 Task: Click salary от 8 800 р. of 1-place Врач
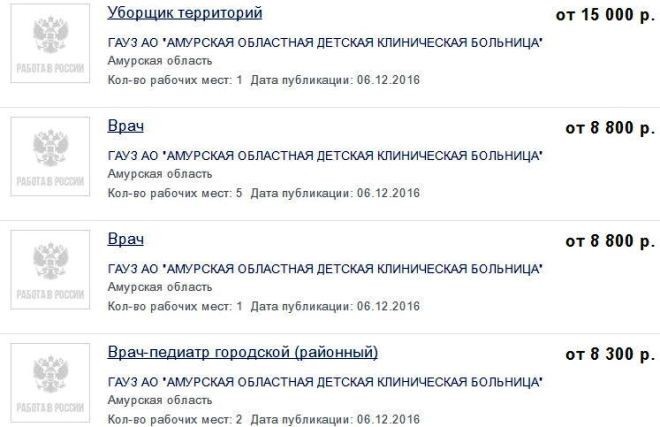point(610,242)
